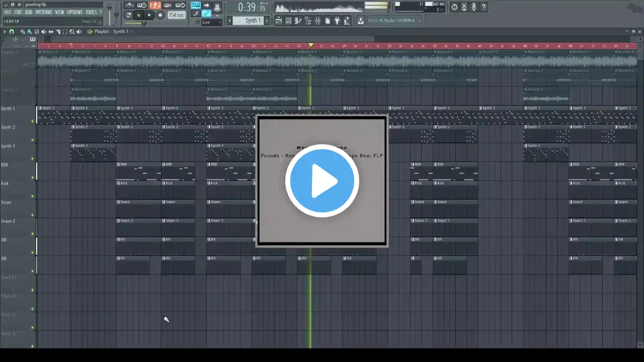Toggle typing keyboard to piano
This screenshot has height=362, width=644.
pos(195,6)
